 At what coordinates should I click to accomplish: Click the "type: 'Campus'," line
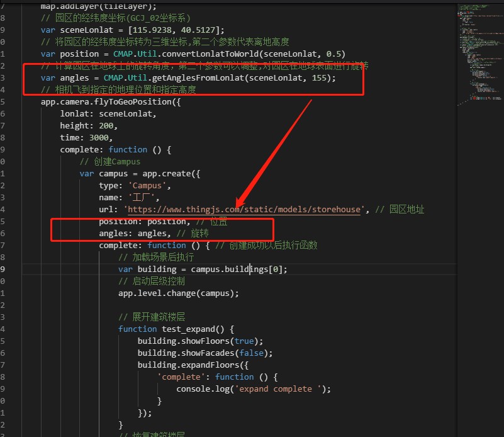click(x=135, y=186)
